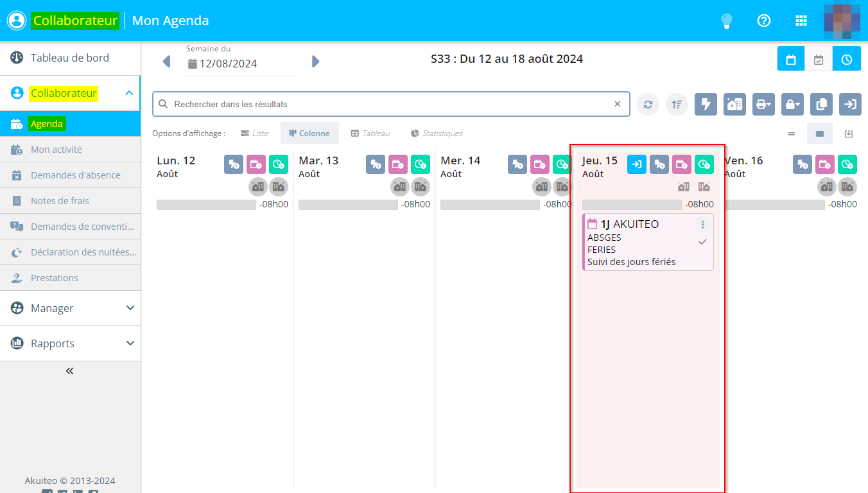Viewport: 868px width, 493px height.
Task: Open the apps grid icon
Action: pyautogui.click(x=801, y=21)
